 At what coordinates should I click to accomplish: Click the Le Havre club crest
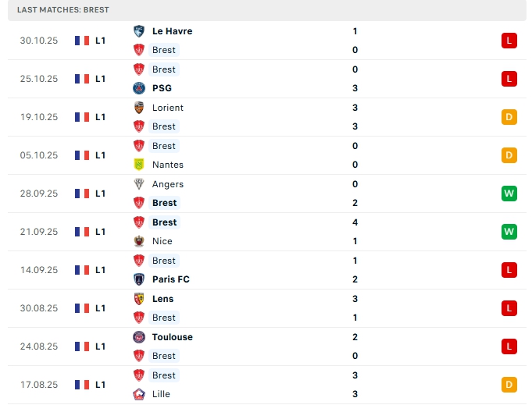coord(139,31)
